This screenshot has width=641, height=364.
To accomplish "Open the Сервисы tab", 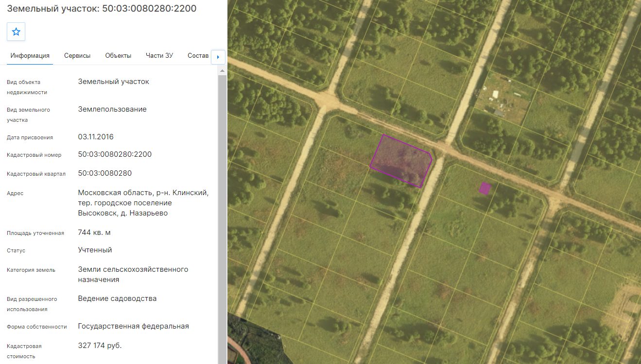I will 77,55.
